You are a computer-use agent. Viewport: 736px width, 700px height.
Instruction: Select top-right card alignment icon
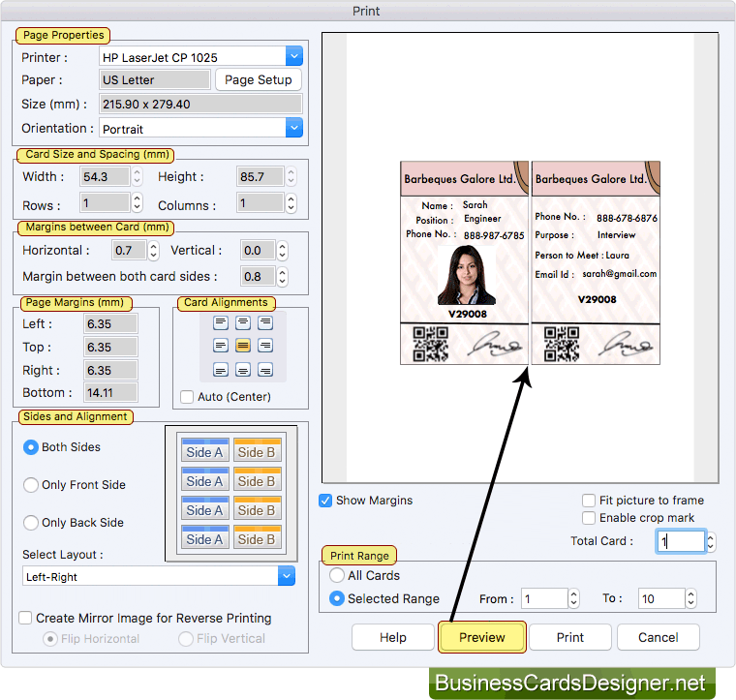(265, 322)
